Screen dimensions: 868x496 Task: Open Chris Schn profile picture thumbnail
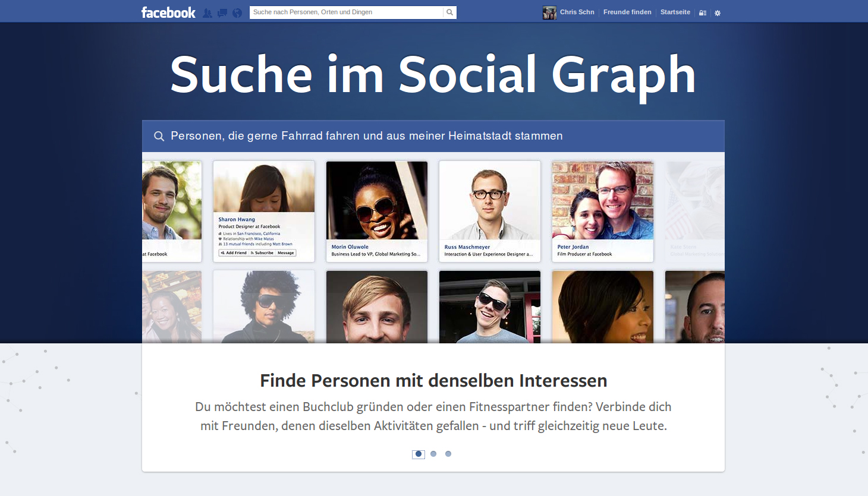coord(549,12)
